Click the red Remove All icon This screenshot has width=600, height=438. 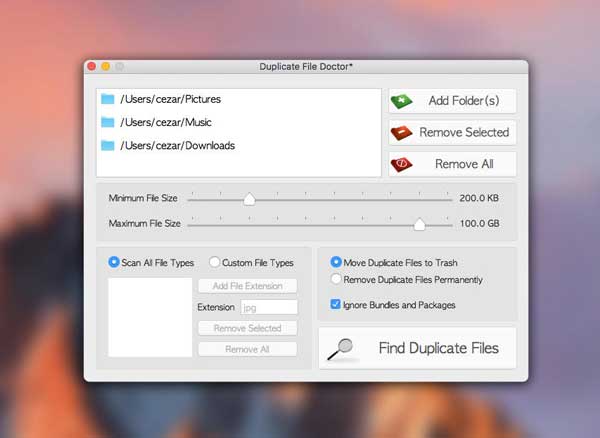[401, 164]
